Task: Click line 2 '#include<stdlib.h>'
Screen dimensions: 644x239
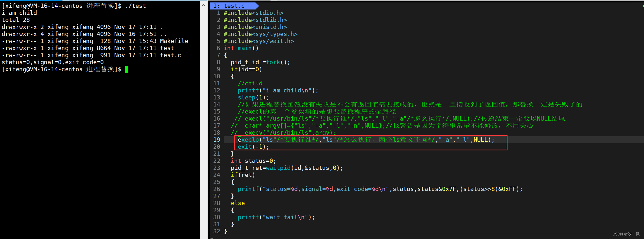Action: click(255, 20)
